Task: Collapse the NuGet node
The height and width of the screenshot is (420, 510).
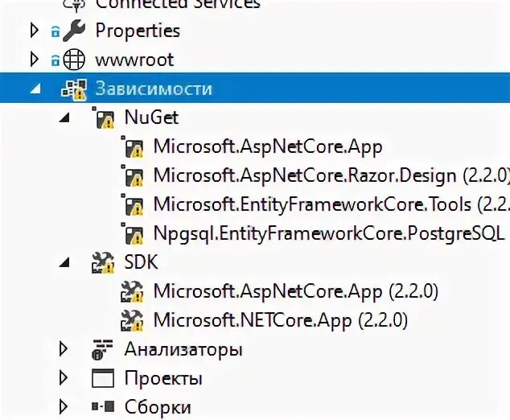Action: pyautogui.click(x=64, y=117)
